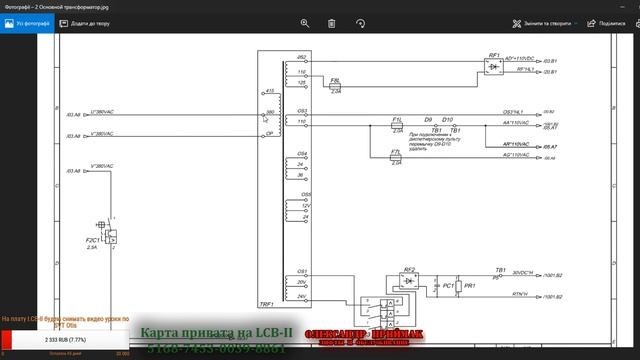Click the TRF1 transformer label

pos(267,304)
